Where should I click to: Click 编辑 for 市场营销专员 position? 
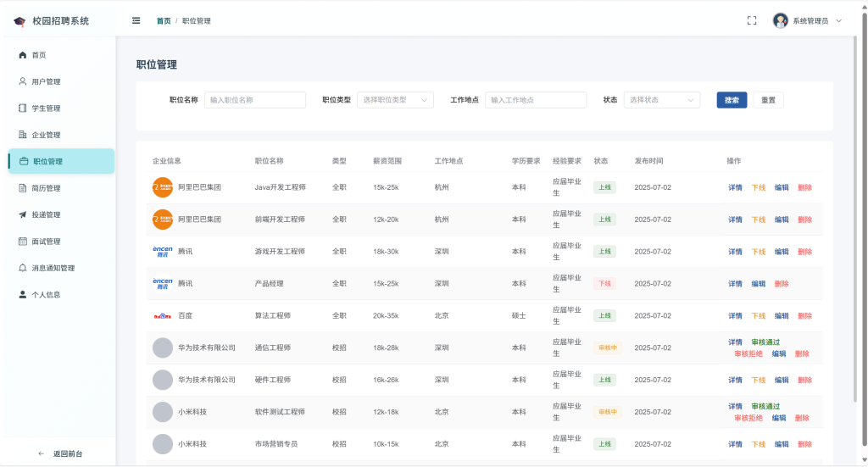(782, 444)
